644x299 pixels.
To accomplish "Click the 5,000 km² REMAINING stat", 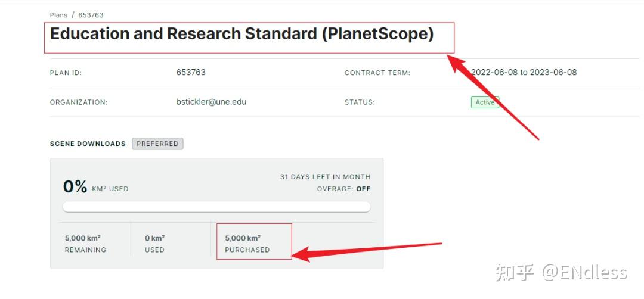I will tap(85, 244).
